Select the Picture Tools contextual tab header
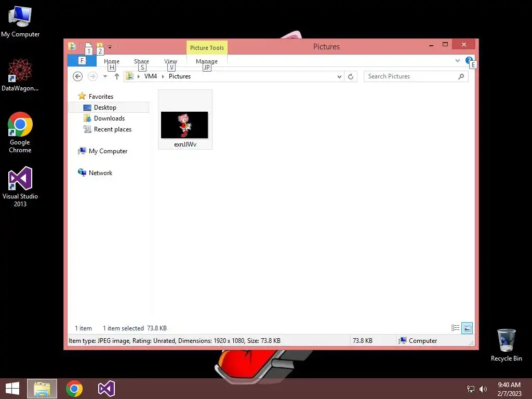Image resolution: width=532 pixels, height=399 pixels. [207, 48]
